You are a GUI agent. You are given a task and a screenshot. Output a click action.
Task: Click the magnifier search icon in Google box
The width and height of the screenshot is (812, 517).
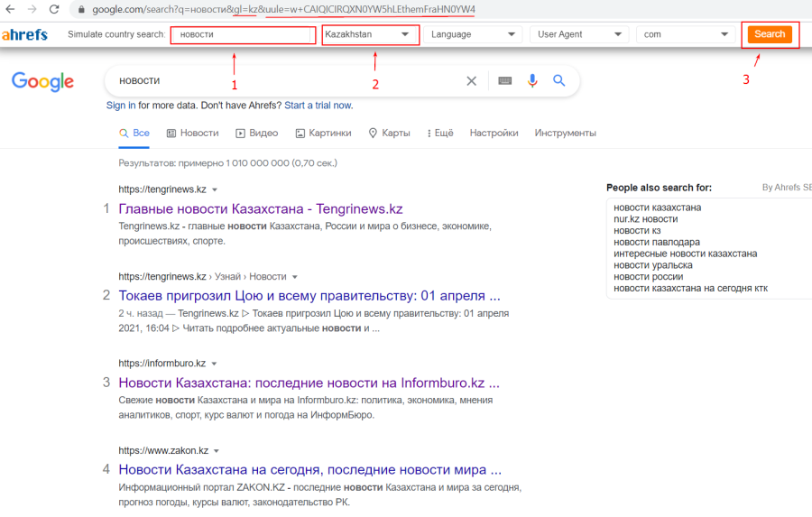558,80
